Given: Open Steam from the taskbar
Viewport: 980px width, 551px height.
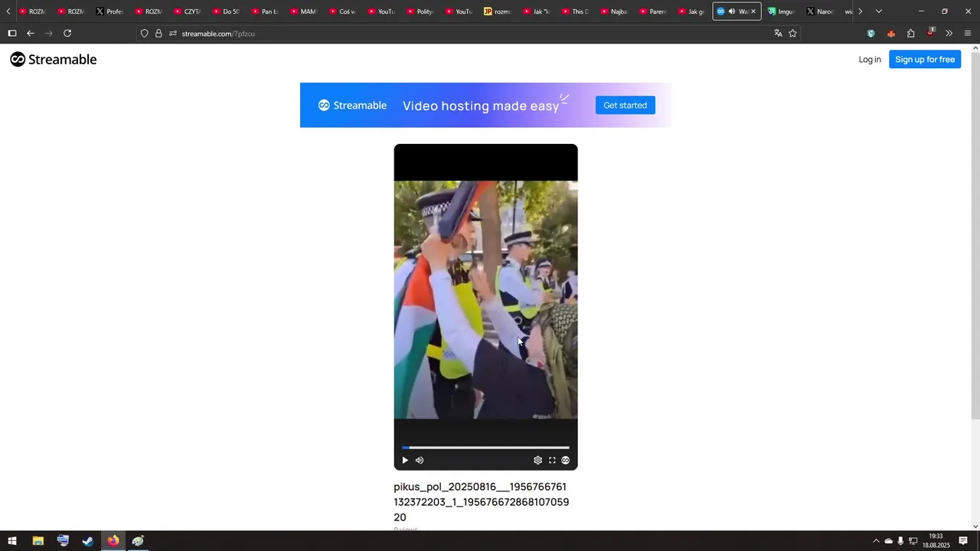Looking at the screenshot, I should [88, 541].
